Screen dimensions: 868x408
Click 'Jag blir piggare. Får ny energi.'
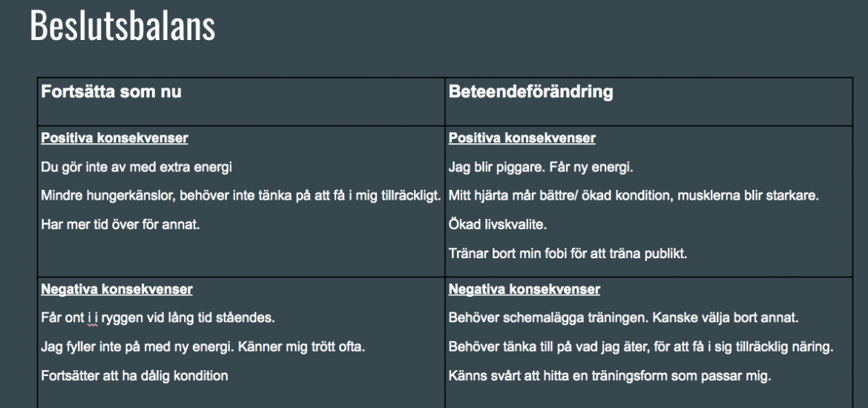click(x=540, y=168)
